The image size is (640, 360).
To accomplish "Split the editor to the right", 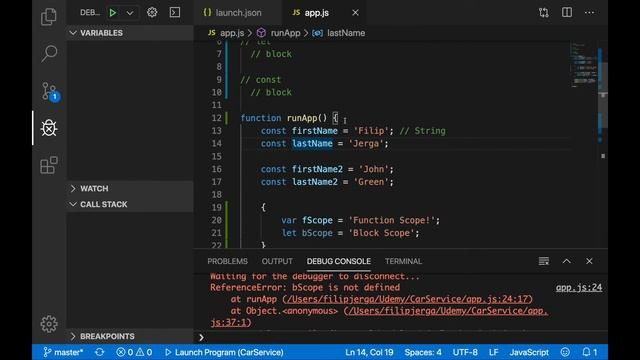I will 567,12.
